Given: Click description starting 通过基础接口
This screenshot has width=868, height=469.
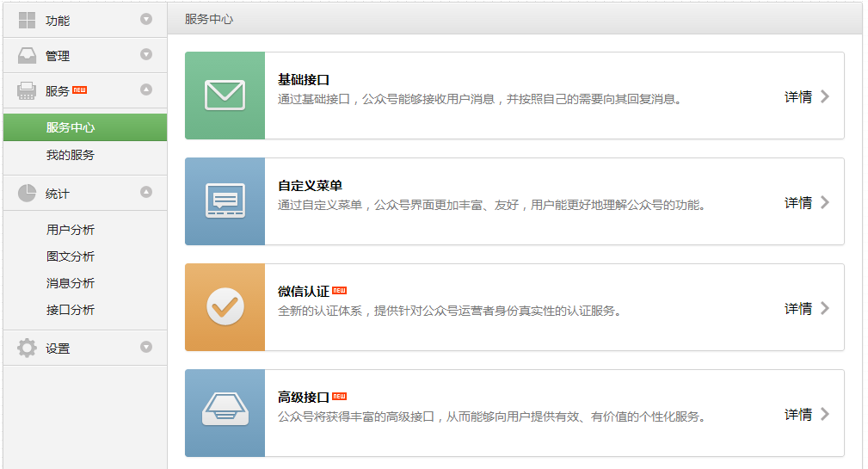Looking at the screenshot, I should [x=479, y=99].
